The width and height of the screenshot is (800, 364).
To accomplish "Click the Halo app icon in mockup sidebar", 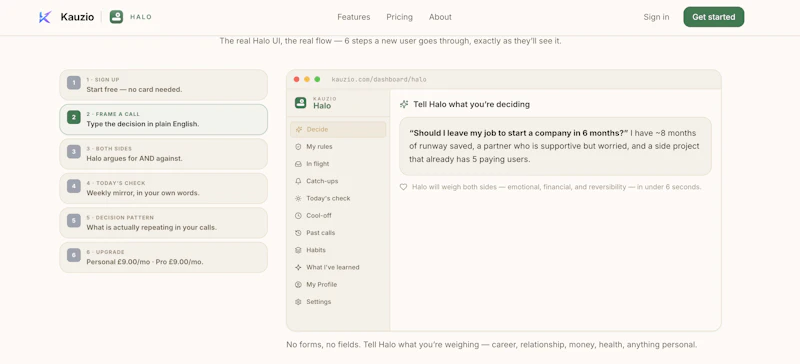I will click(301, 103).
